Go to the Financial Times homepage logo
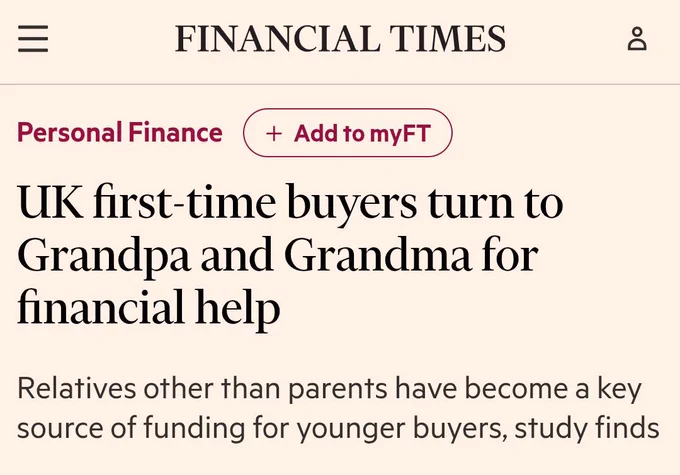 coord(340,39)
